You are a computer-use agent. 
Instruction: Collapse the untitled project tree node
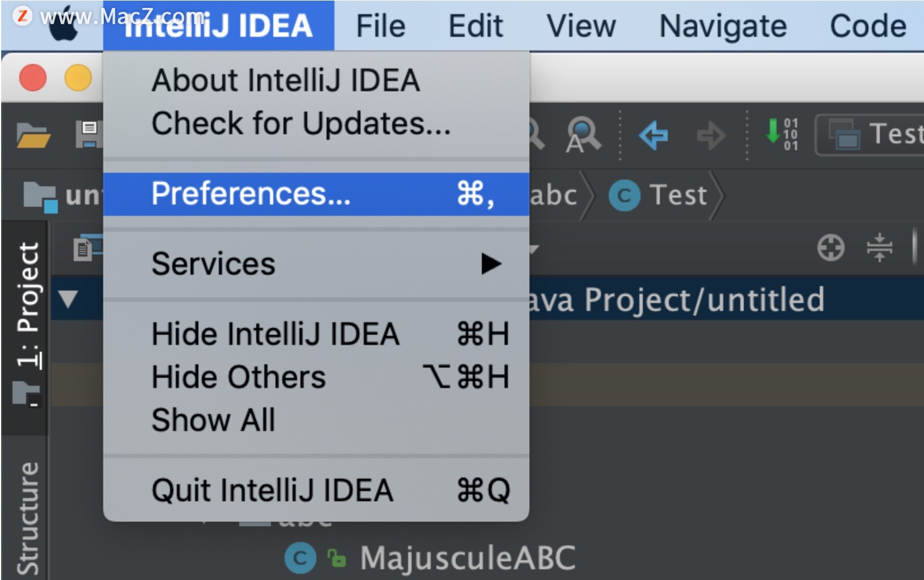[68, 298]
